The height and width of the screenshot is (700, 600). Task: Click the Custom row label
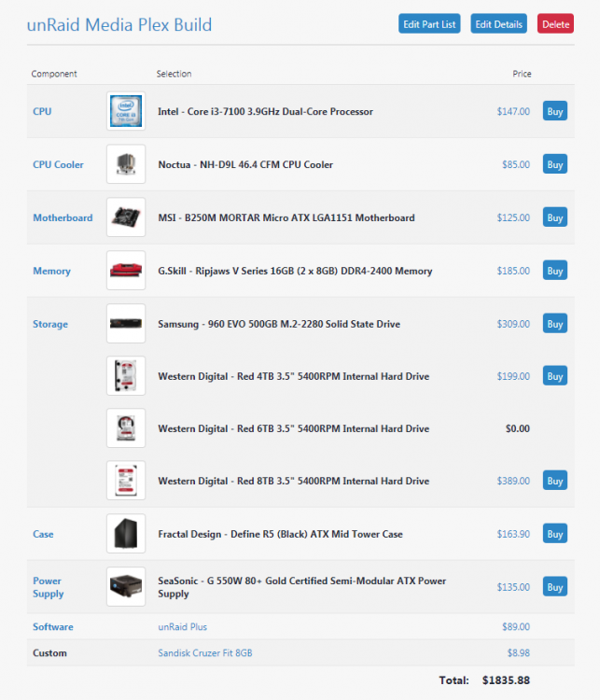[49, 652]
